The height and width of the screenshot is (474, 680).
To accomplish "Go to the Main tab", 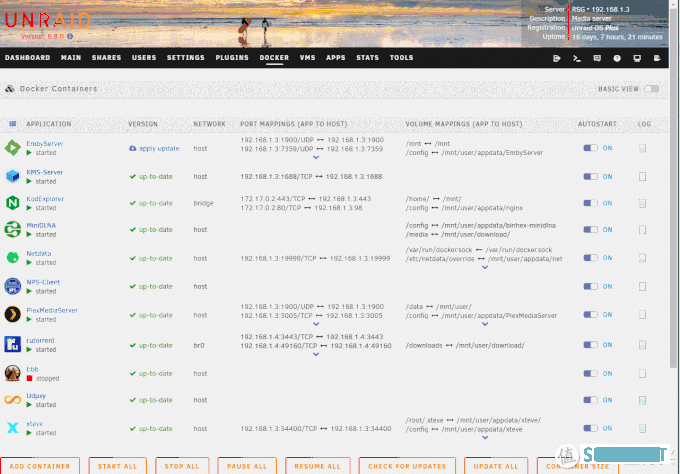I will click(x=71, y=58).
